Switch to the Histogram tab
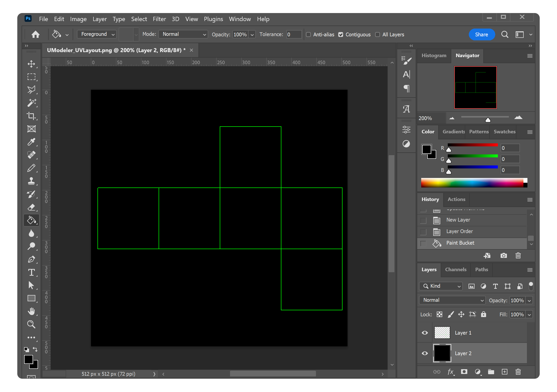This screenshot has width=557, height=392. coord(434,56)
